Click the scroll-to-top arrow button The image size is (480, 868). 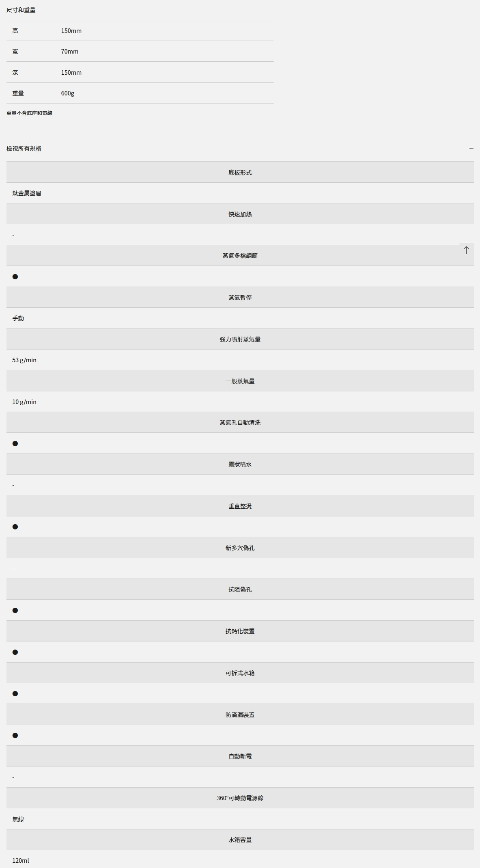[466, 250]
